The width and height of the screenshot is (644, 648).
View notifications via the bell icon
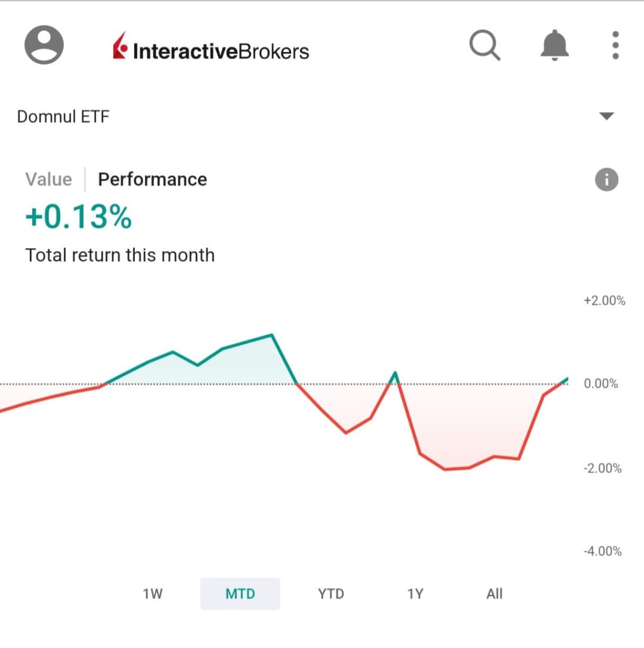[x=555, y=46]
